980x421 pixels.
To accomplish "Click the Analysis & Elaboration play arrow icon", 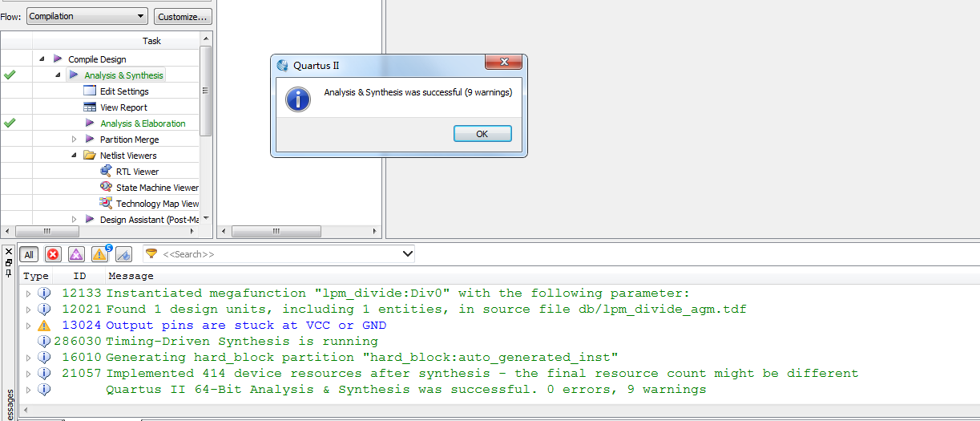I will tap(90, 123).
